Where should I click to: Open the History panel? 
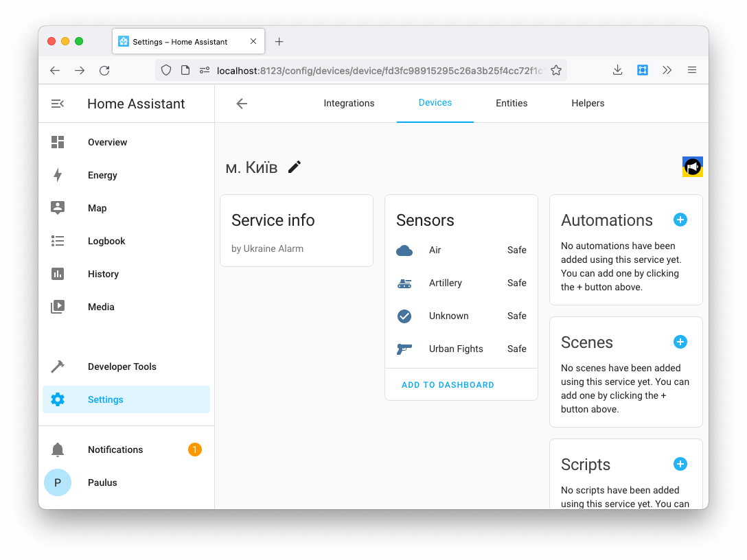coord(103,274)
